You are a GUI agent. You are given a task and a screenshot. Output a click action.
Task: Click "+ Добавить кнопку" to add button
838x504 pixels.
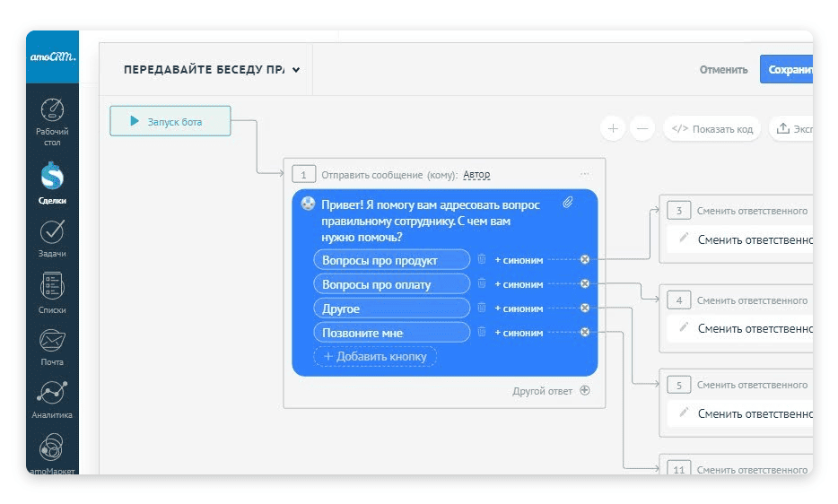click(x=375, y=357)
